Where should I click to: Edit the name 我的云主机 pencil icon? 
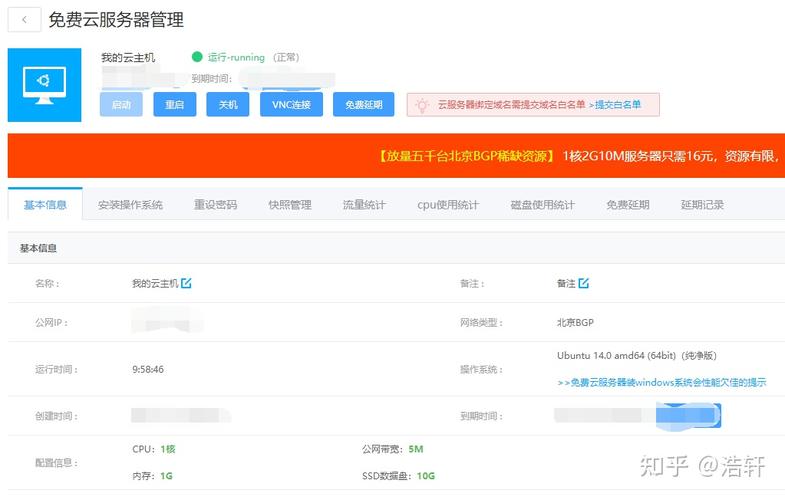[x=186, y=283]
